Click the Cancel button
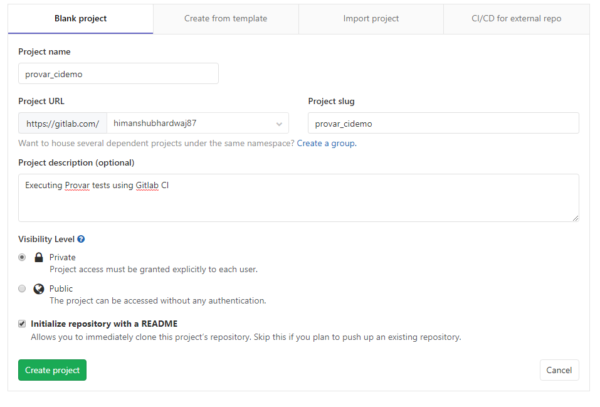The width and height of the screenshot is (600, 407). 559,370
